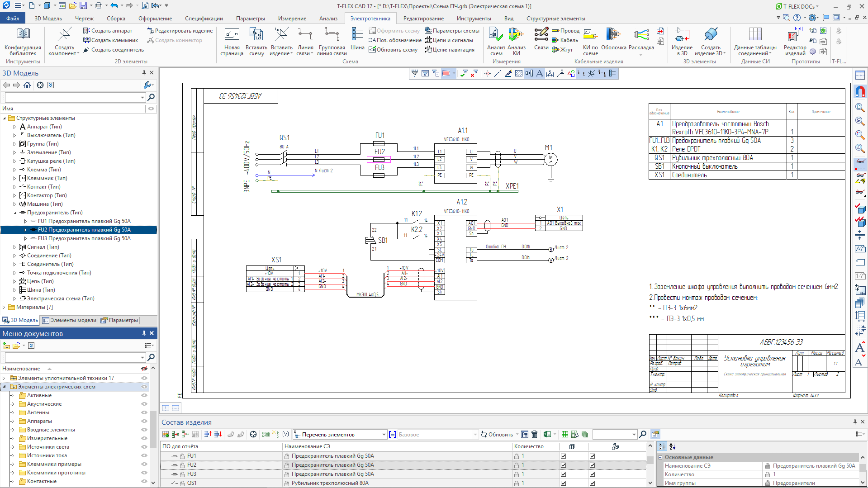Toggle visibility of Активные folder

click(x=144, y=395)
